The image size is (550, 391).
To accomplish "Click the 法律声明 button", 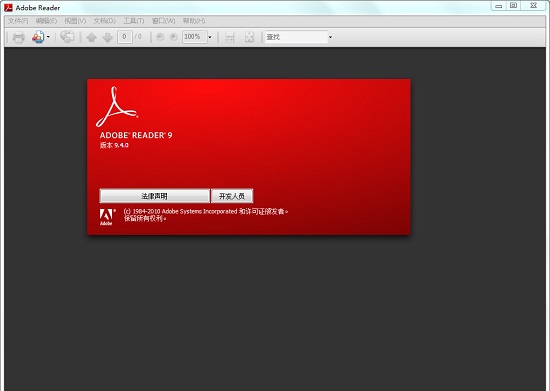I will (155, 196).
